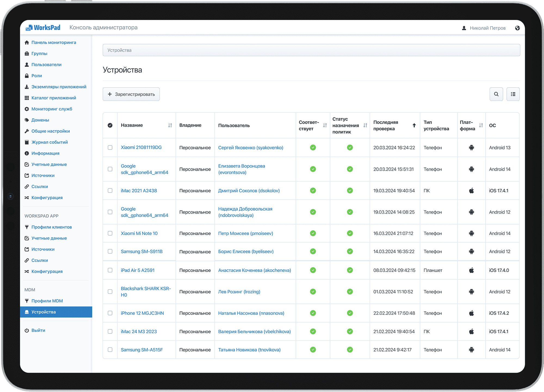This screenshot has height=392, width=544.
Task: Sort by Платформа column arrows
Action: [481, 125]
